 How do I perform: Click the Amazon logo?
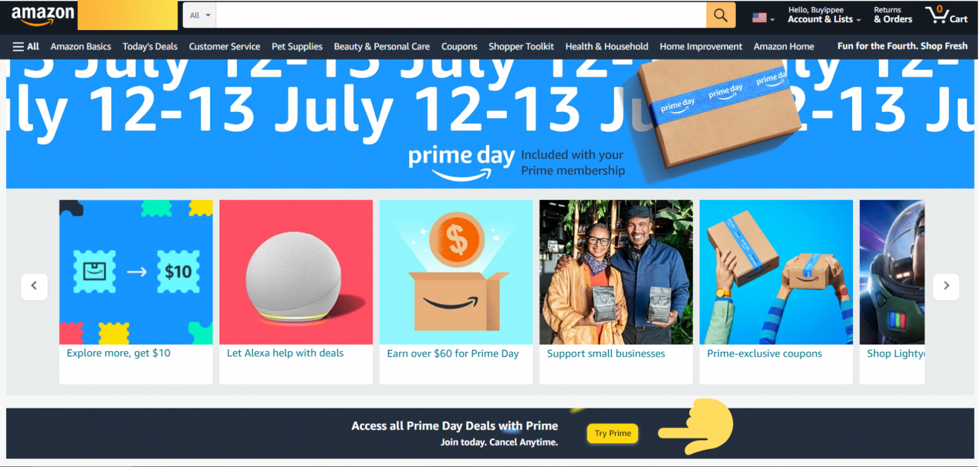[x=42, y=15]
